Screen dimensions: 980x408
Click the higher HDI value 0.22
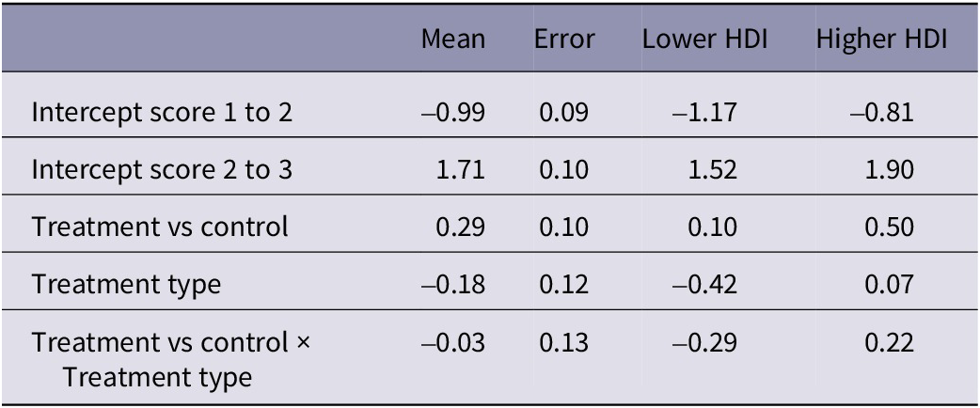(889, 343)
